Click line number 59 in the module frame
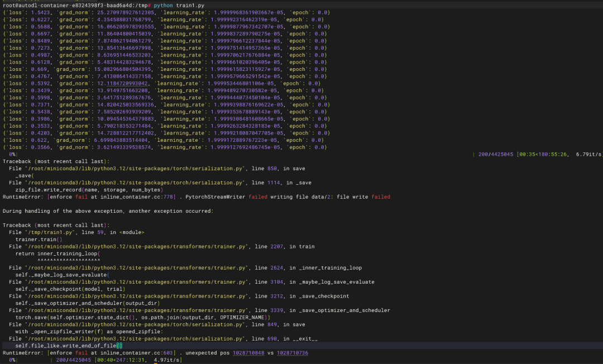Image resolution: width=603 pixels, height=364 pixels. [100, 232]
